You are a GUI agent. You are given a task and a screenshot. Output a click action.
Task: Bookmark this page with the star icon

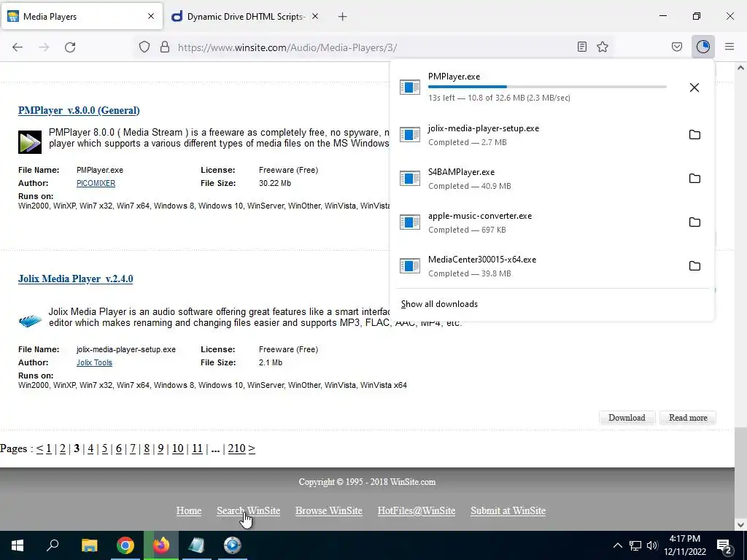click(603, 47)
